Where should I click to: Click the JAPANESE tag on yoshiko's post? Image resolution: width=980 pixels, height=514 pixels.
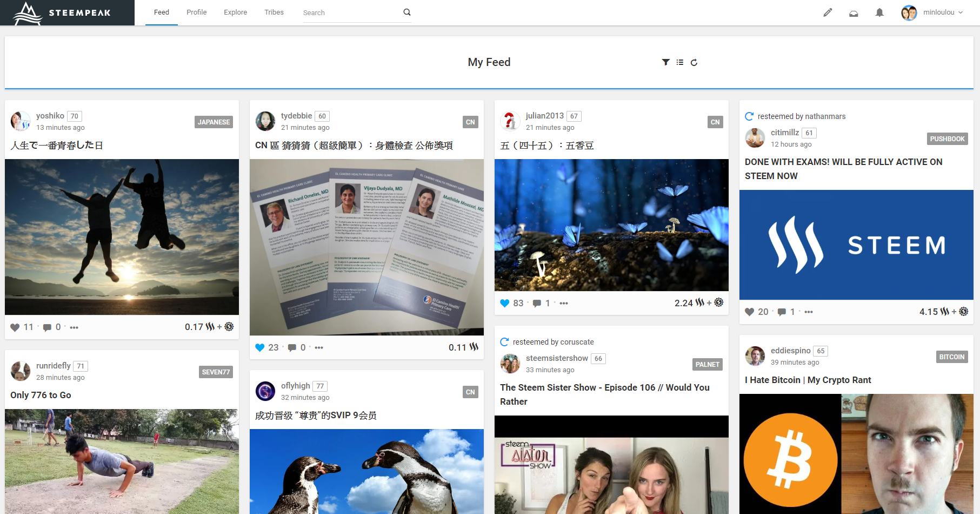(x=214, y=122)
